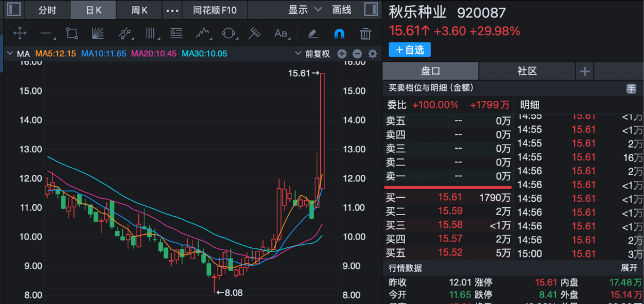The image size is (644, 304).
Task: Click the 跌停 price 8.41 value
Action: tap(549, 295)
